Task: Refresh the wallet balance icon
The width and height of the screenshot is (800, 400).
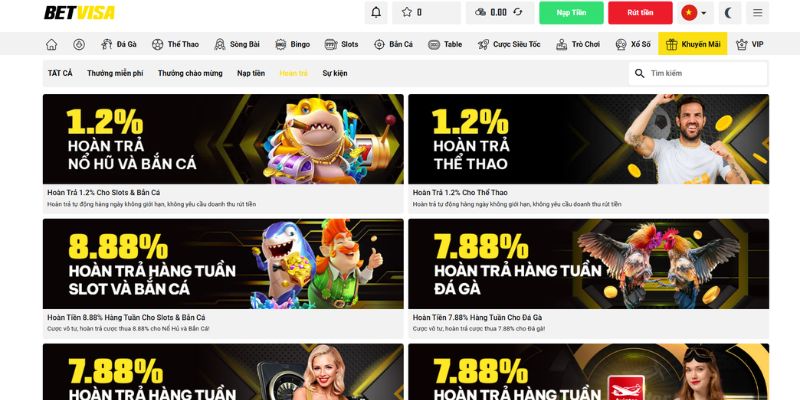Action: 518,12
